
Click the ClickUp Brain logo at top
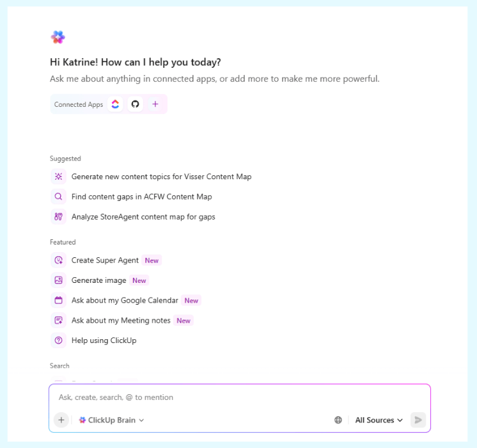[x=58, y=37]
